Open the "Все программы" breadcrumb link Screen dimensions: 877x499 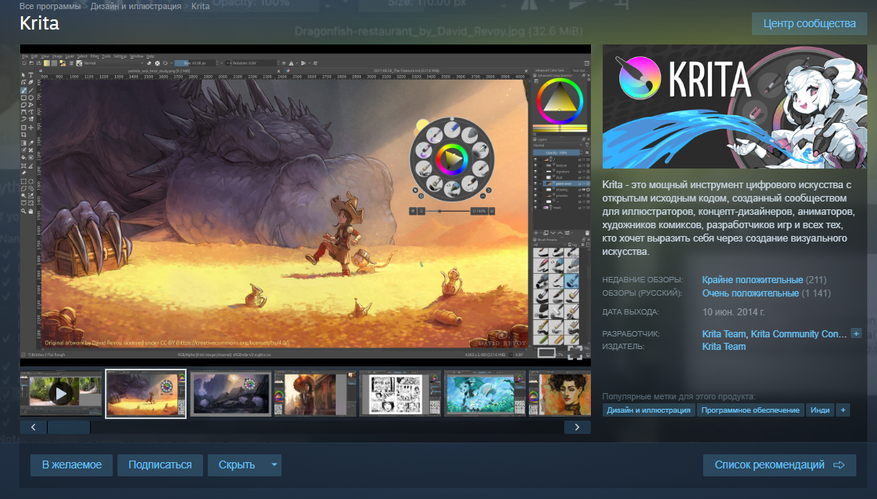pyautogui.click(x=50, y=6)
